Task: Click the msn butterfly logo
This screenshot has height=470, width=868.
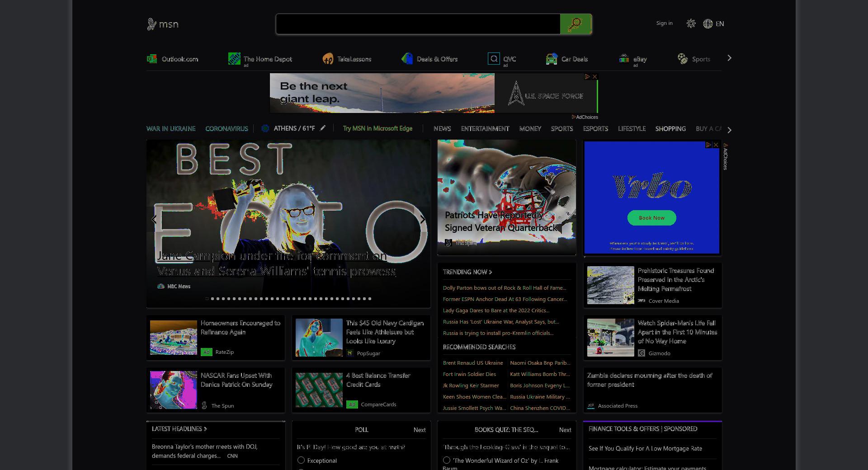Action: [163, 24]
